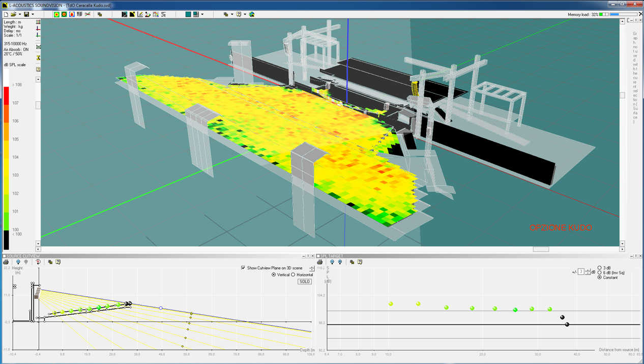Viewport: 644px width, 364px height.
Task: Click the OPZIONE KUDO text label
Action: pyautogui.click(x=561, y=228)
